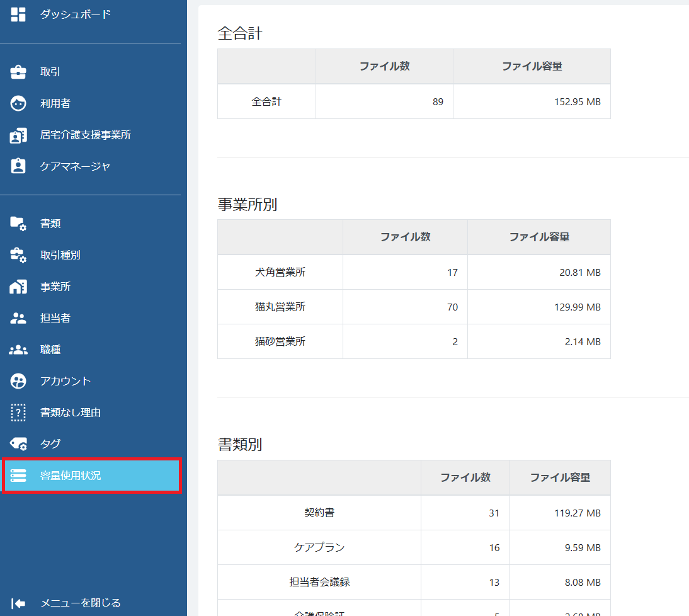Click the ケアマネージャ person badge icon
The image size is (689, 616).
18,166
